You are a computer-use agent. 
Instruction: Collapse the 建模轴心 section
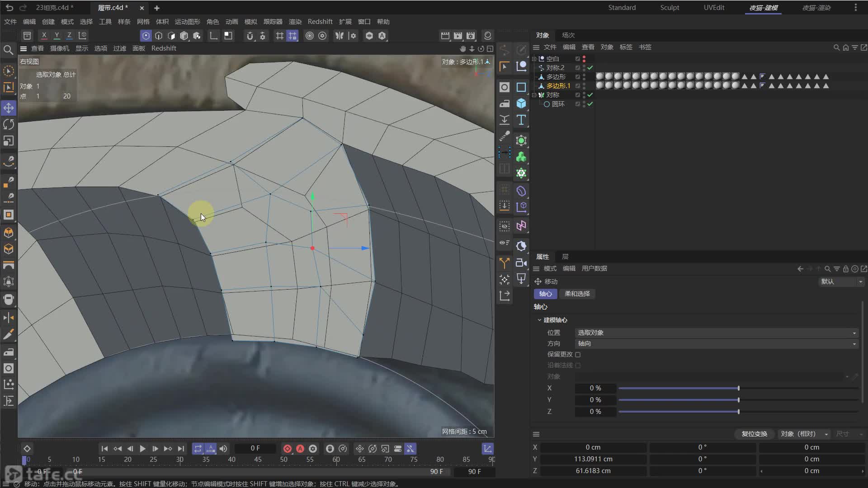point(539,320)
